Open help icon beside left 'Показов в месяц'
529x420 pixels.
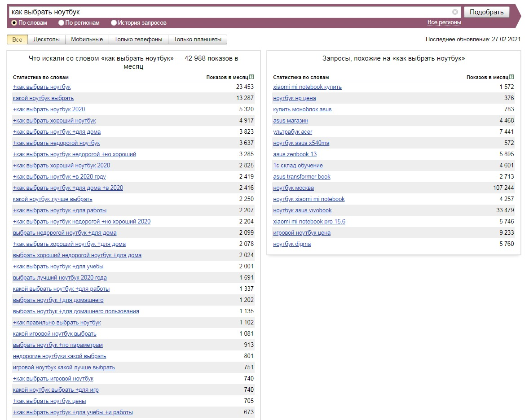[x=251, y=77]
